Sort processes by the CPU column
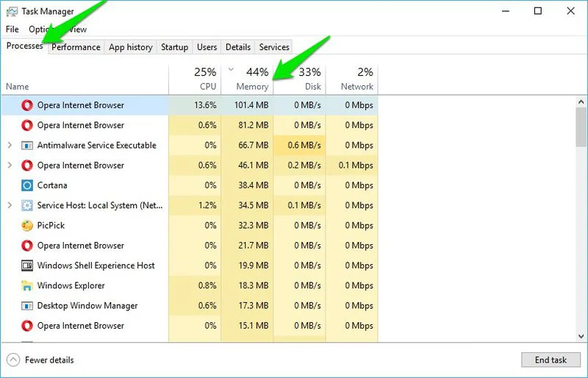This screenshot has height=378, width=588. (195, 79)
